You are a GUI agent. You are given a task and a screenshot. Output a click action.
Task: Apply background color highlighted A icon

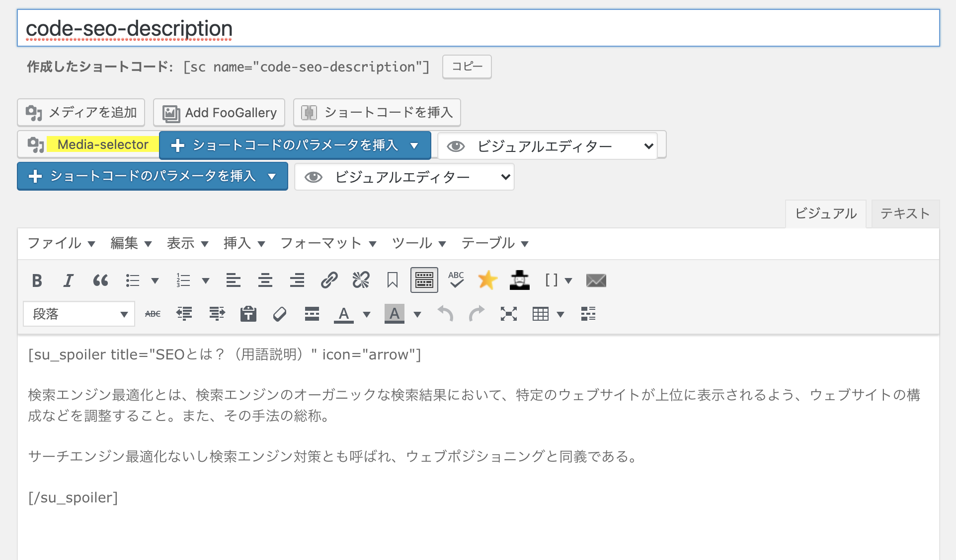tap(395, 314)
